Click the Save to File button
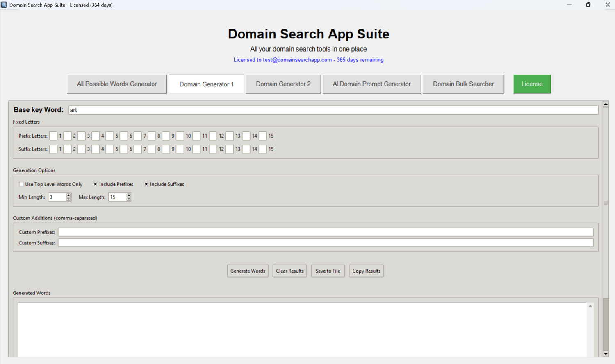The image size is (615, 364). click(x=328, y=271)
